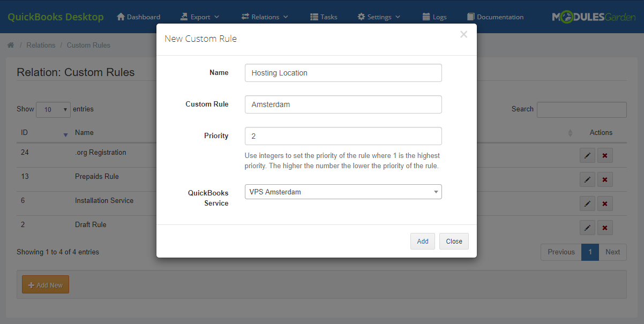Expand the Export menu chevron

coord(216,17)
